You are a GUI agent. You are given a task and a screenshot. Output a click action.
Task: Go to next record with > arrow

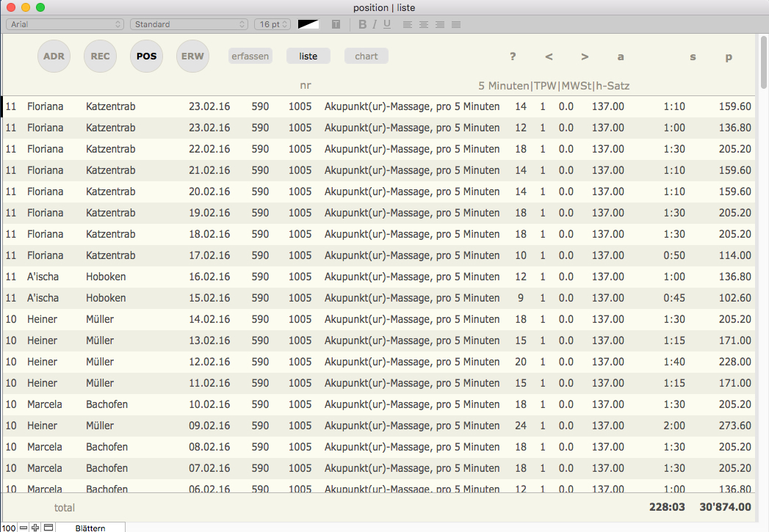coord(585,57)
